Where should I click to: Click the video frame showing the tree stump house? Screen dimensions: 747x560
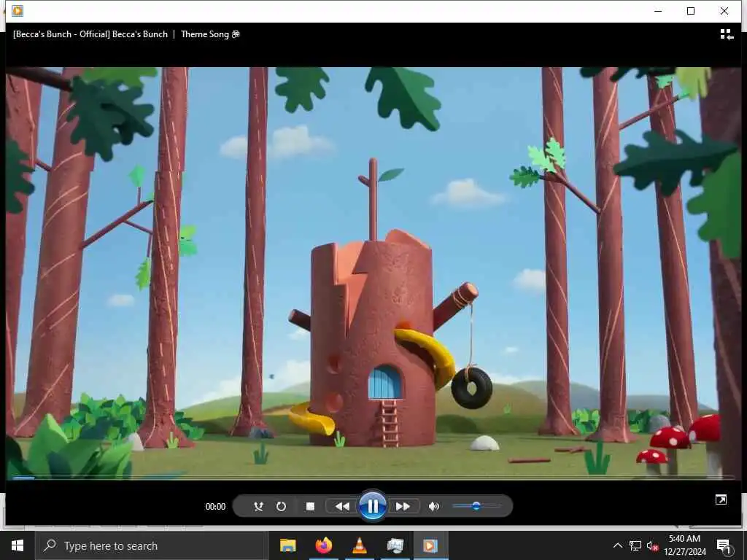[373, 273]
